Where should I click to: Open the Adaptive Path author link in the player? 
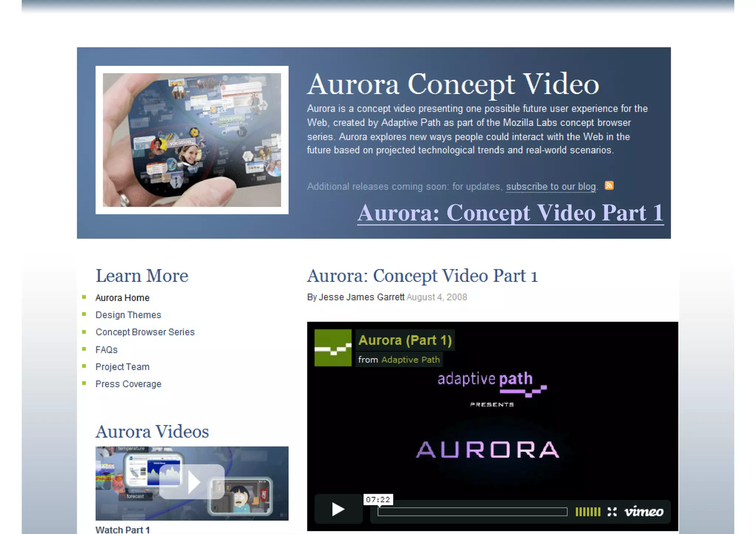coord(410,359)
